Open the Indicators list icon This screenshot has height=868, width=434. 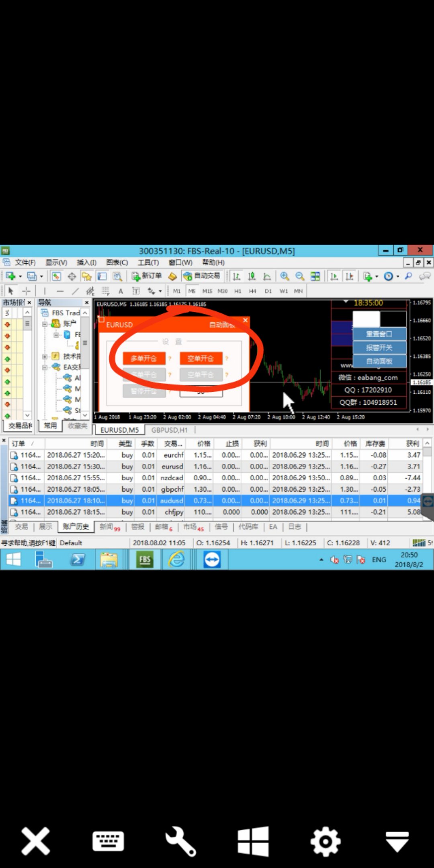tap(367, 276)
